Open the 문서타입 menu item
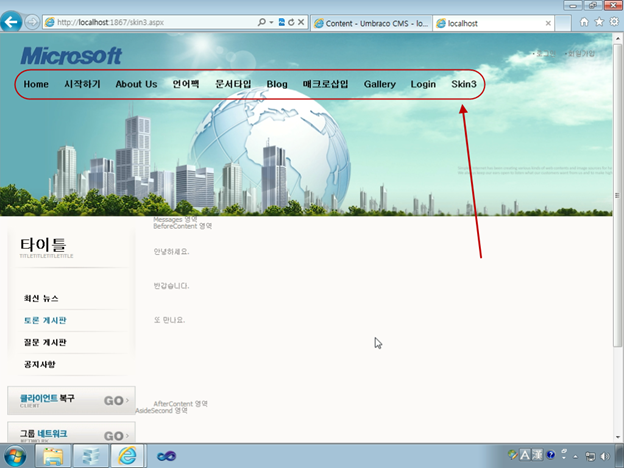 tap(233, 84)
